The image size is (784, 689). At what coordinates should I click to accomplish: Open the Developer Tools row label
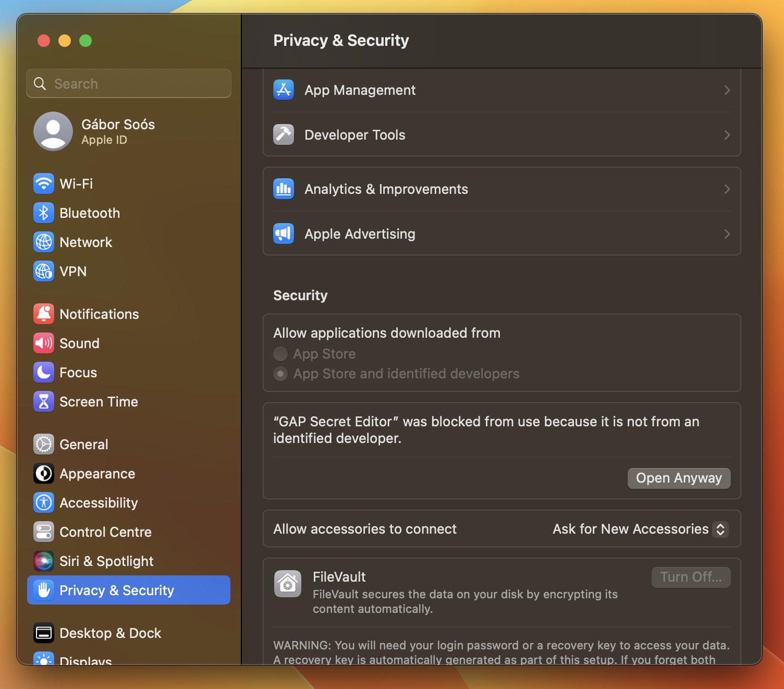click(x=354, y=135)
